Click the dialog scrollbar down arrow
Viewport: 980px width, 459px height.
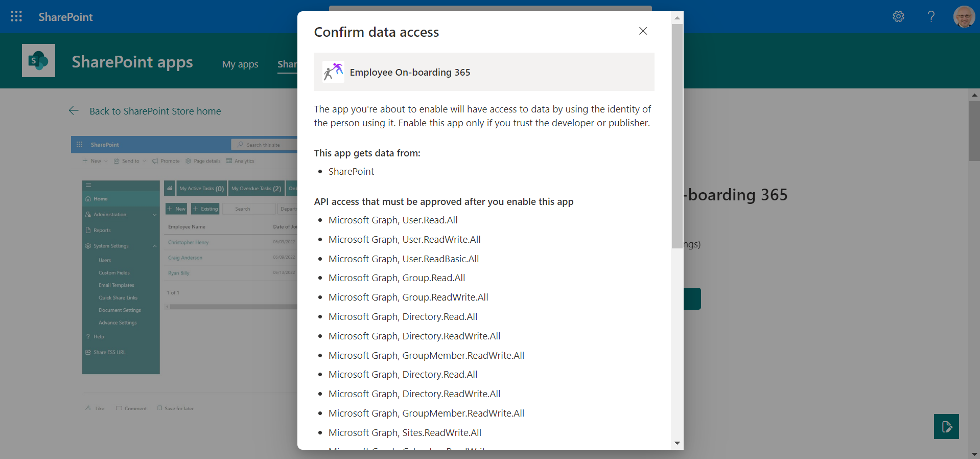tap(677, 443)
